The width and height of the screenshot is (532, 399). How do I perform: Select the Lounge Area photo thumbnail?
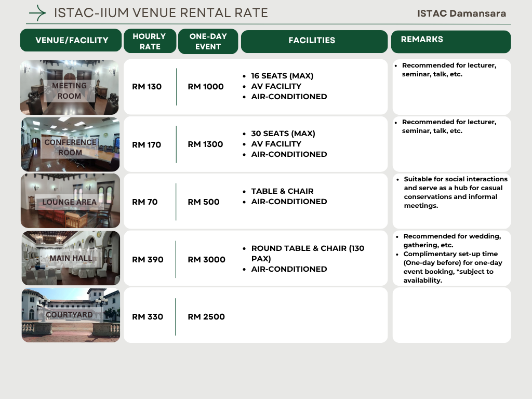[x=70, y=201]
